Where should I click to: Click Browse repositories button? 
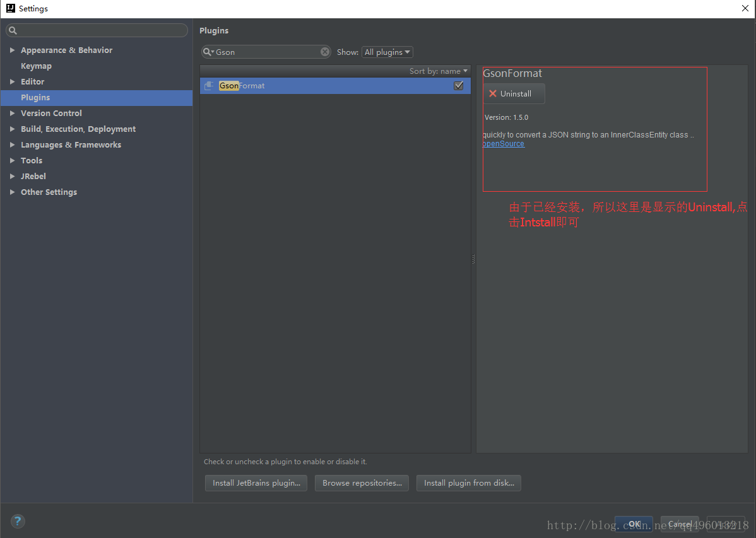[362, 483]
